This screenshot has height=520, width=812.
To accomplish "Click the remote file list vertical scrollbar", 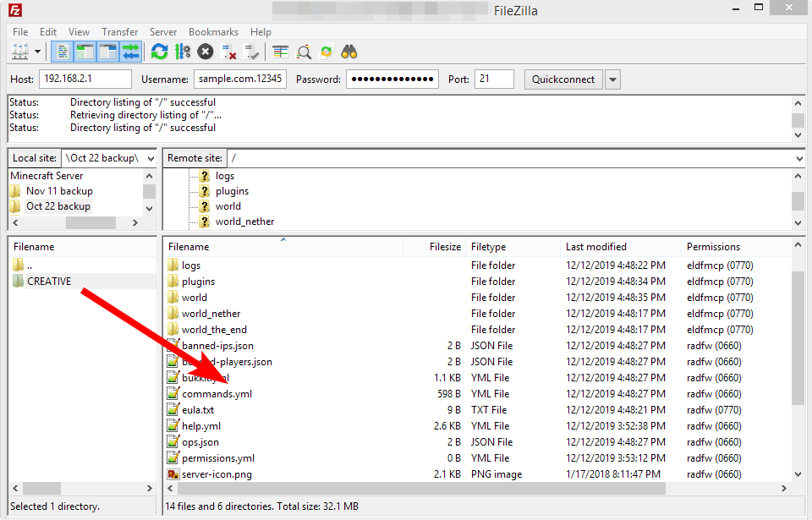I will click(x=798, y=337).
